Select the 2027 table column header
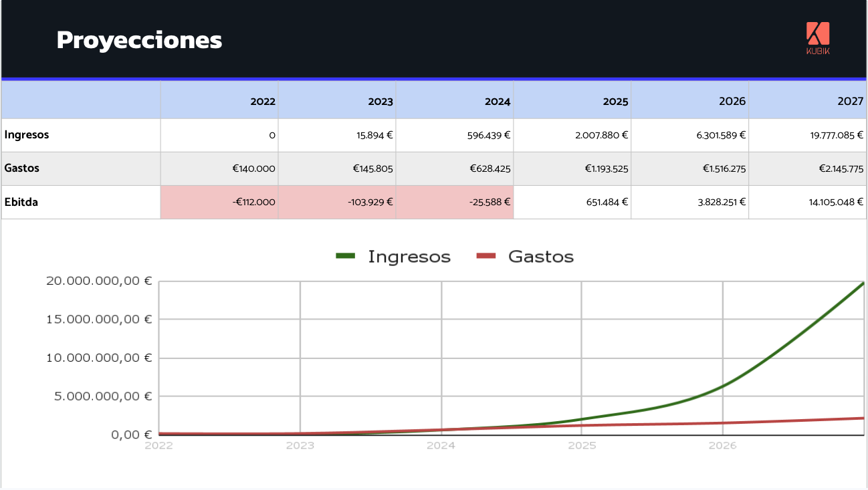Image resolution: width=868 pixels, height=490 pixels. 851,102
